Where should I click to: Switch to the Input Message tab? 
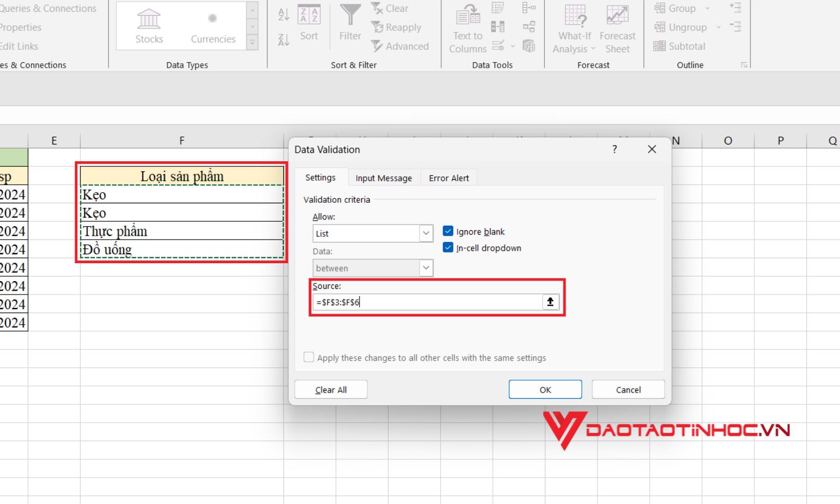[x=384, y=178]
